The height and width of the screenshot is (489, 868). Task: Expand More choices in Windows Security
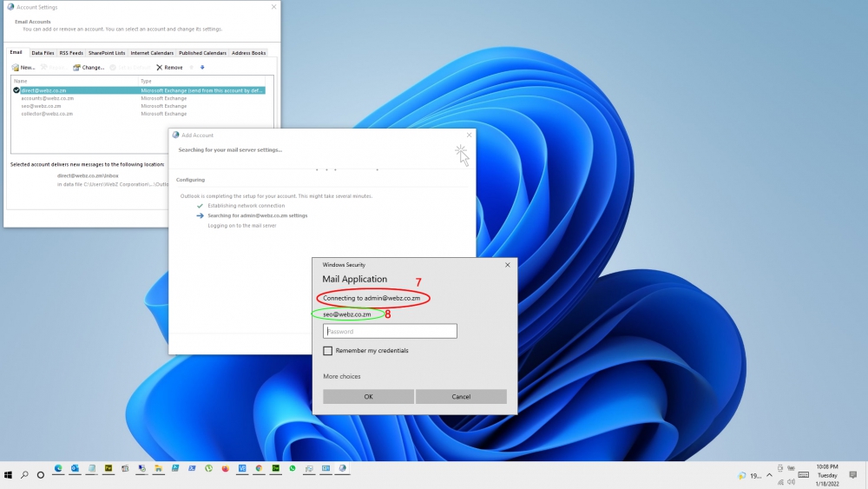tap(342, 376)
